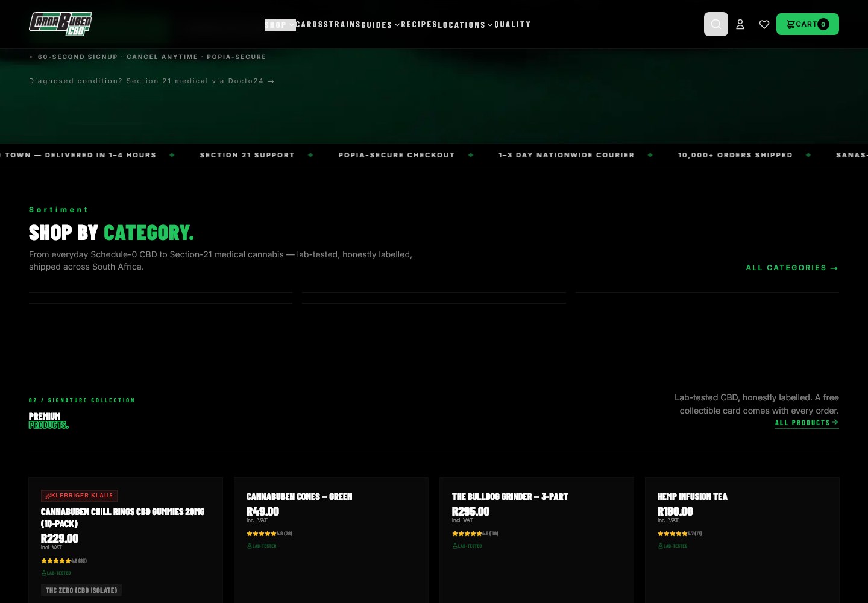Click the CannaBuben CBD logo
This screenshot has height=603, width=868.
pyautogui.click(x=60, y=24)
